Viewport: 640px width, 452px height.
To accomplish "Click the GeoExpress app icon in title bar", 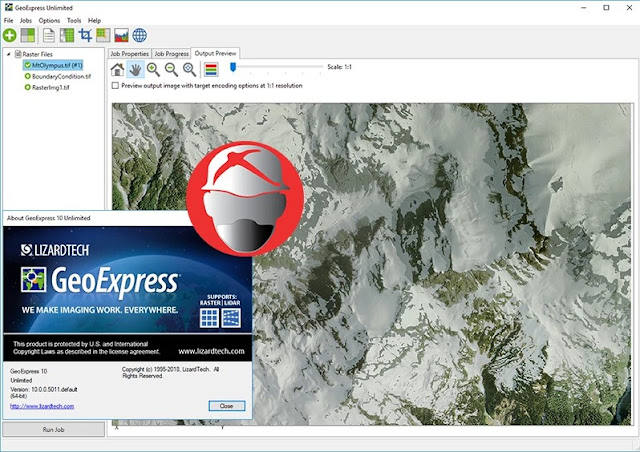I will coord(8,7).
